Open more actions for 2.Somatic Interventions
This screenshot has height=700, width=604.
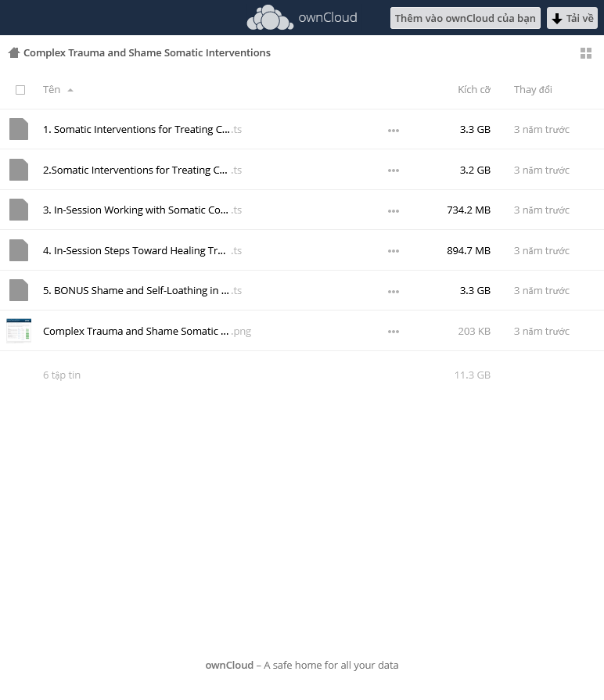coord(394,171)
